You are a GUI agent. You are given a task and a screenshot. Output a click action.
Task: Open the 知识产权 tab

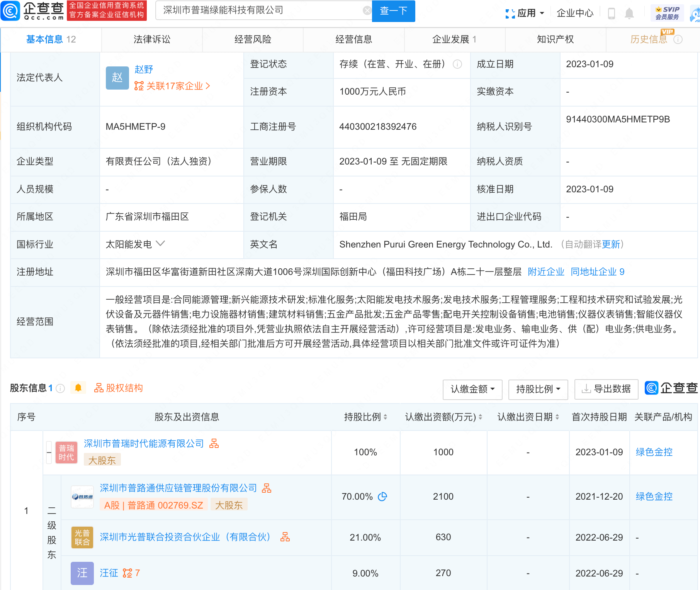pyautogui.click(x=554, y=39)
